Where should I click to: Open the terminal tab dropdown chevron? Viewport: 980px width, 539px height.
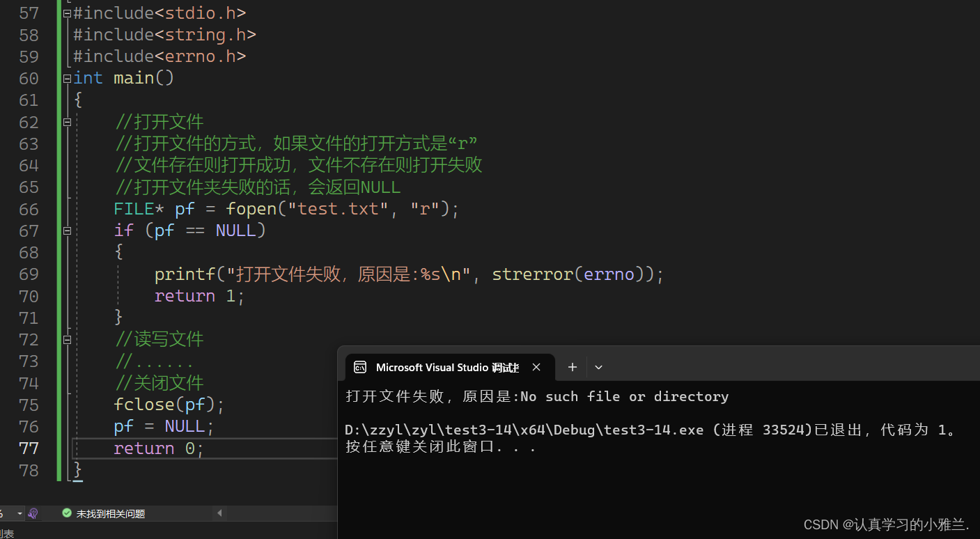point(598,367)
